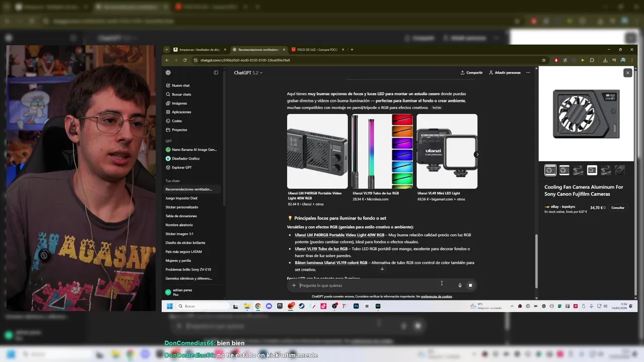
Task: Collapse the Tus chats section
Action: 173,180
